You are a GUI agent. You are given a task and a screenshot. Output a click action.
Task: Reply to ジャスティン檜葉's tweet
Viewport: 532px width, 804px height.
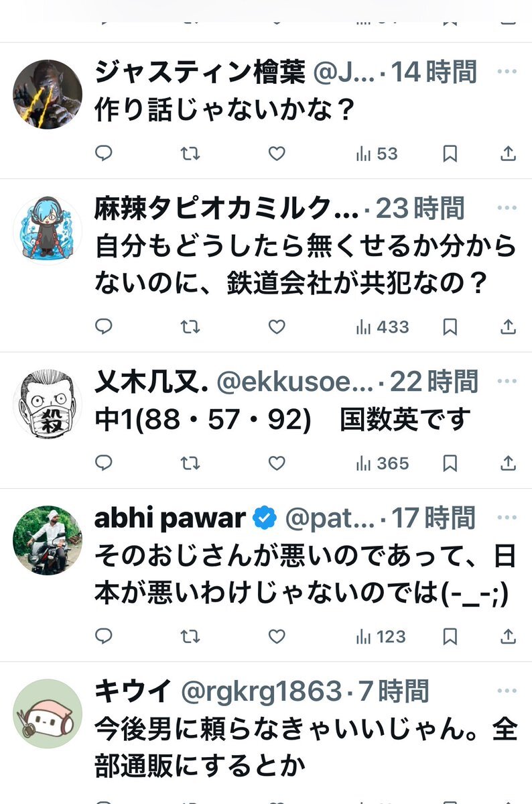point(103,154)
